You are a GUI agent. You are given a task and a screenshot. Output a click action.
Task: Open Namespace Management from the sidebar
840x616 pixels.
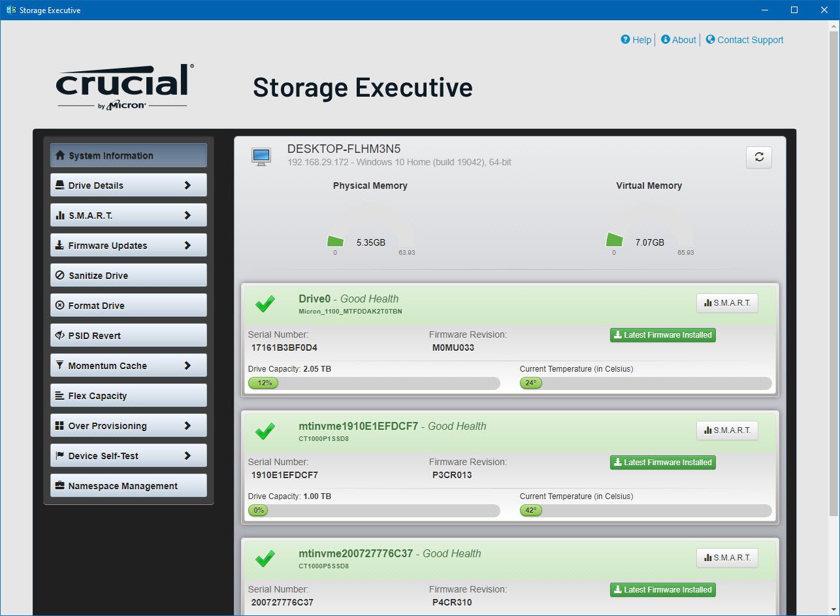pos(128,485)
